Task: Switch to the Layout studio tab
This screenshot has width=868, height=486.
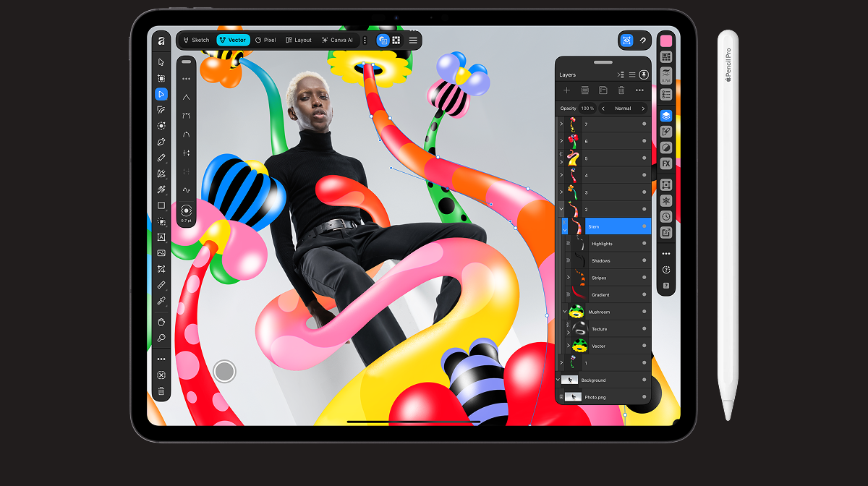Action: tap(299, 40)
